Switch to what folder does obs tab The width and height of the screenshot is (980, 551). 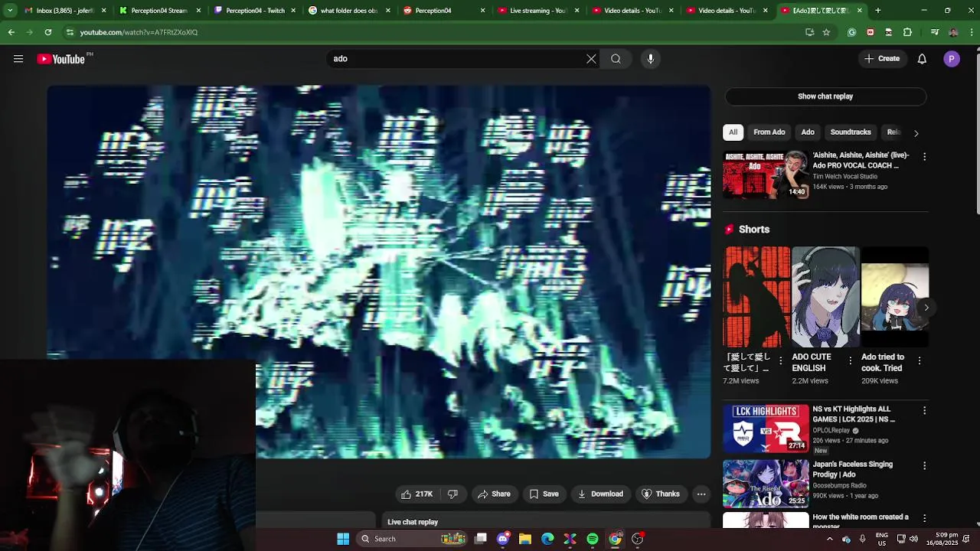(x=348, y=11)
